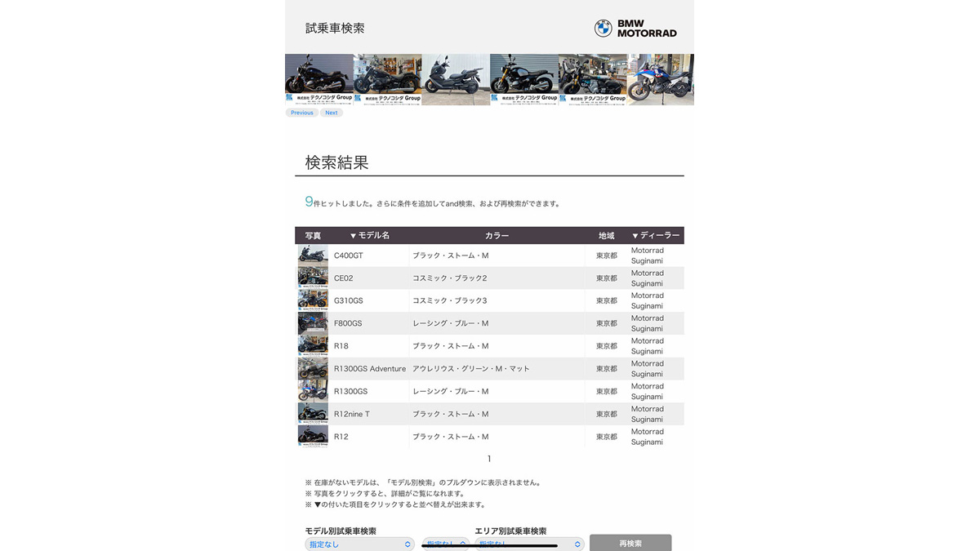This screenshot has height=551, width=980.
Task: Click the 再検索 button
Action: coord(630,543)
